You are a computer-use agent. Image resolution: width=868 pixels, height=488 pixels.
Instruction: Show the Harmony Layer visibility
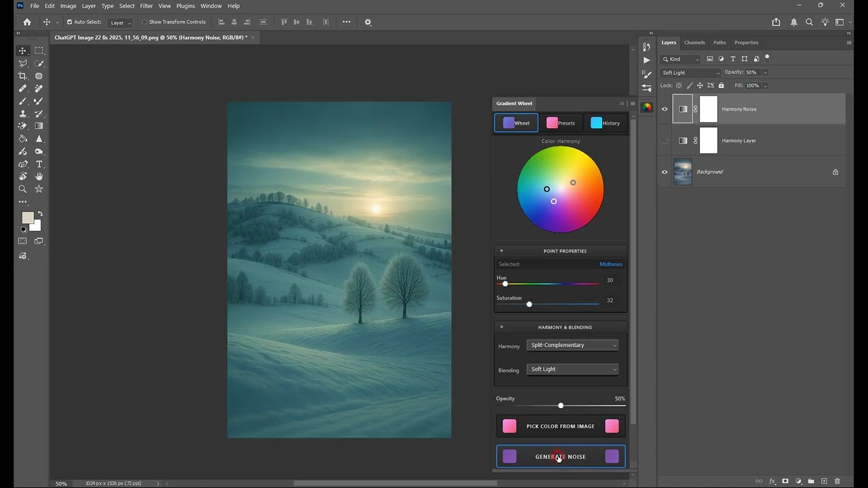point(665,140)
